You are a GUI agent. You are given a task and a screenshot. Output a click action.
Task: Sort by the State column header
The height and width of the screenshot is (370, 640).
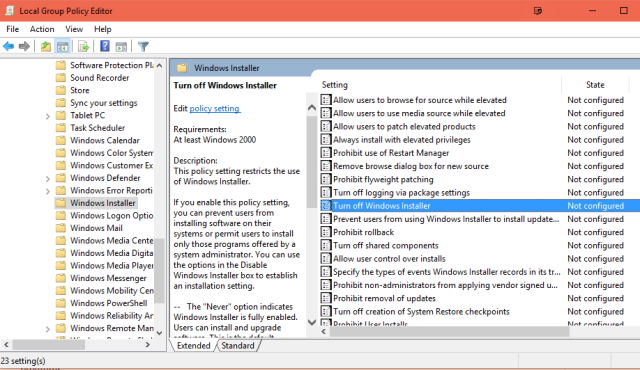(595, 84)
